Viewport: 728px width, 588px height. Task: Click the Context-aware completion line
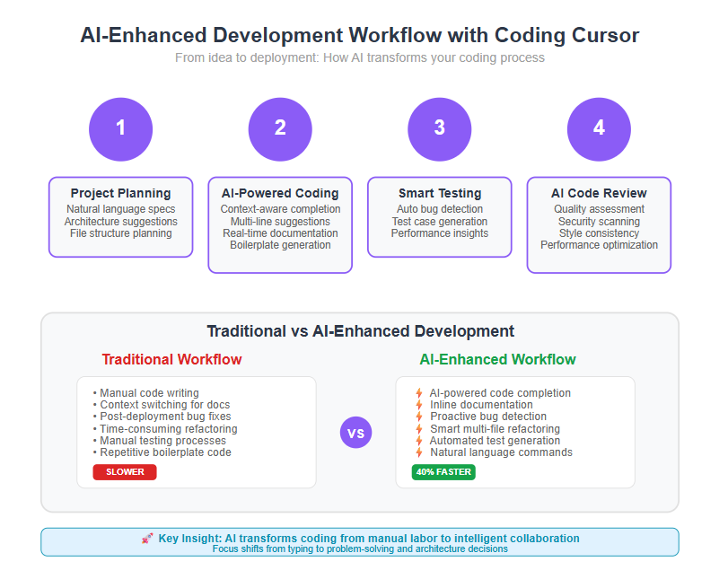pos(280,209)
